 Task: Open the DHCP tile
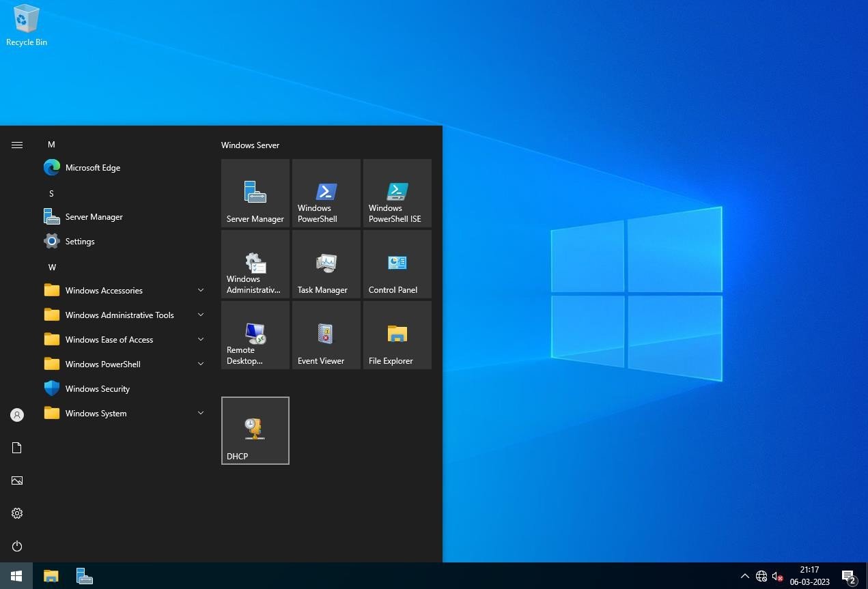255,431
